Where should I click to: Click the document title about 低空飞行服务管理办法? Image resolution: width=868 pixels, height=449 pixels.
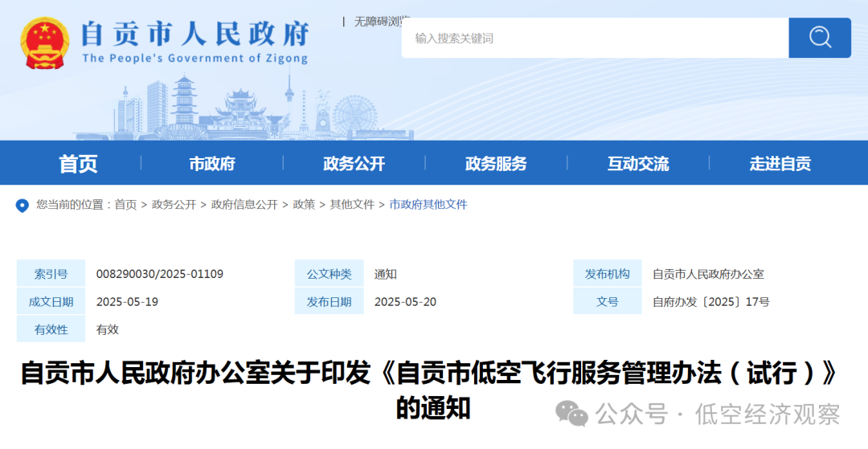tap(432, 390)
